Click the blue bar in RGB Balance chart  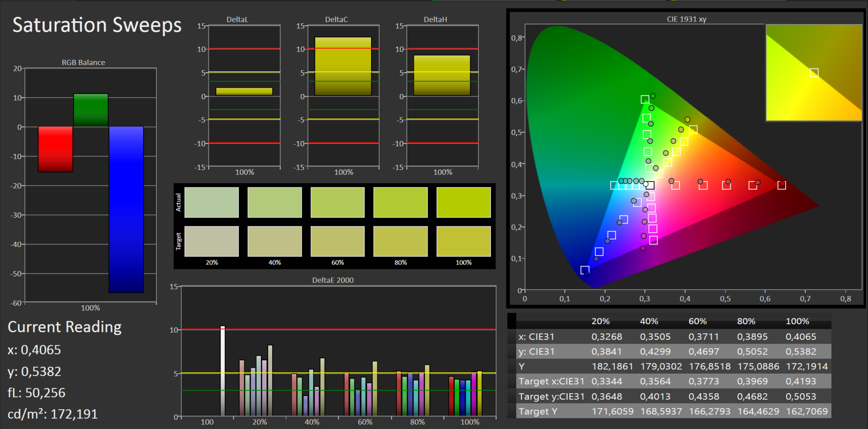tap(126, 210)
